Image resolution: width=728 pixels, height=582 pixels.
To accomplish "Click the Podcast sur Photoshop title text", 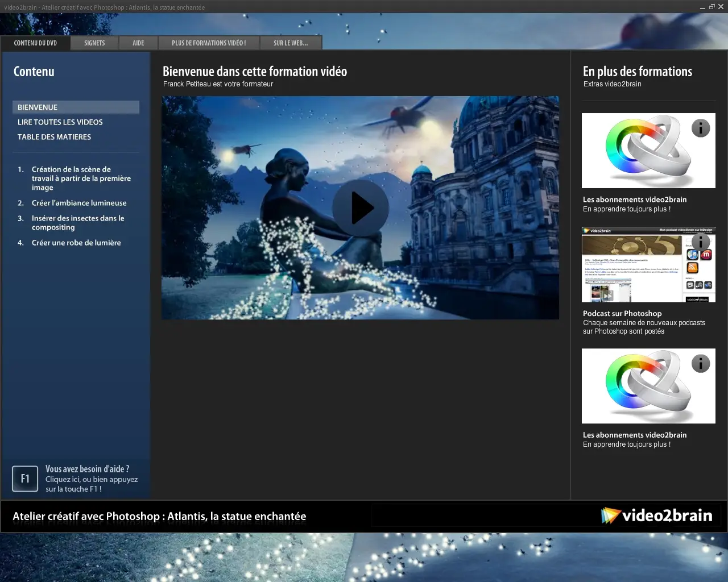I will [622, 314].
